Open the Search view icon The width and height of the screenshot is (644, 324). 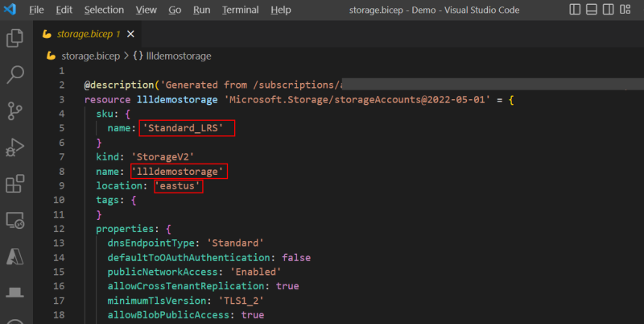point(14,75)
